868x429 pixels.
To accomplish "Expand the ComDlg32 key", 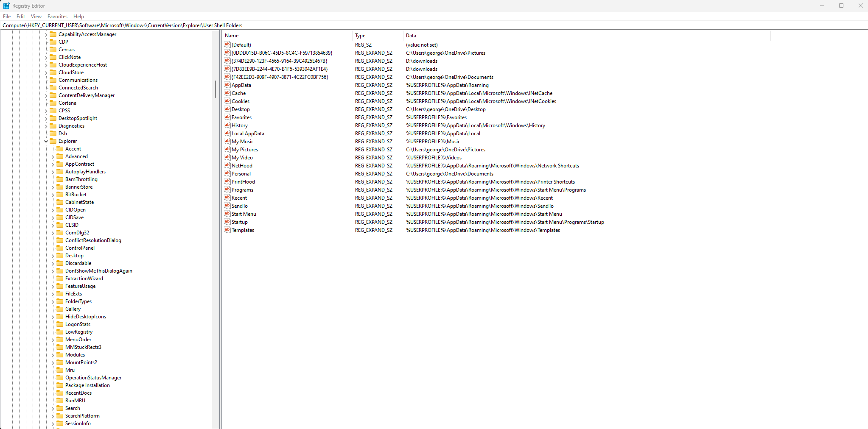I will (53, 233).
